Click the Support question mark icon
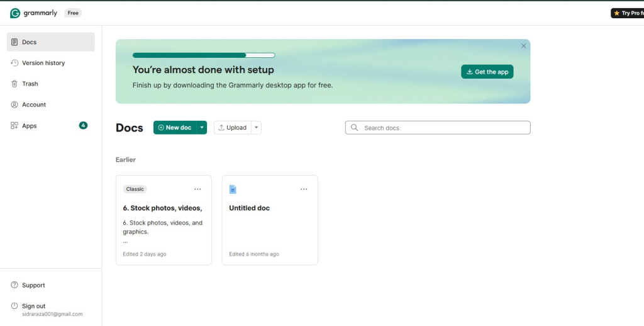The image size is (644, 326). 14,285
